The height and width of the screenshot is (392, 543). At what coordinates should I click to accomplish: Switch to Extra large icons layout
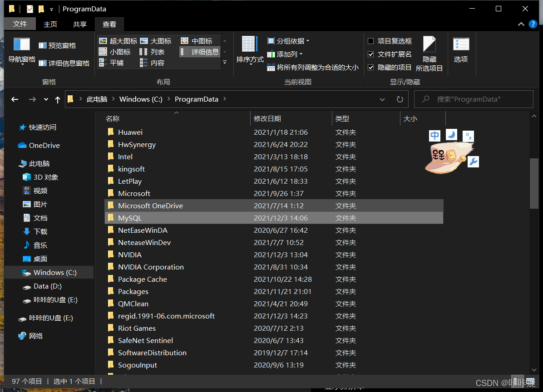(118, 41)
